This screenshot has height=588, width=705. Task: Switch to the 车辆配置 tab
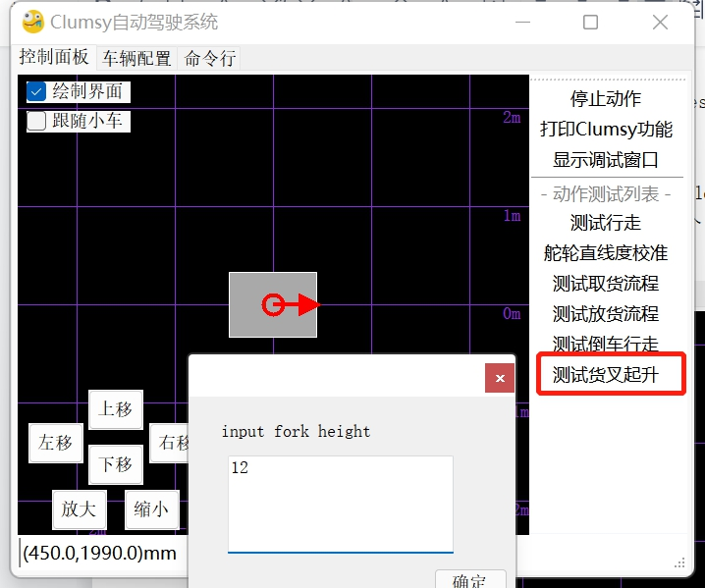click(136, 59)
